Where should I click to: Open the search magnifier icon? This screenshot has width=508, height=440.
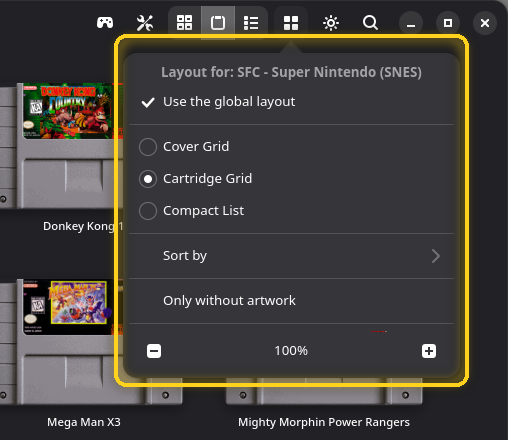(x=370, y=23)
